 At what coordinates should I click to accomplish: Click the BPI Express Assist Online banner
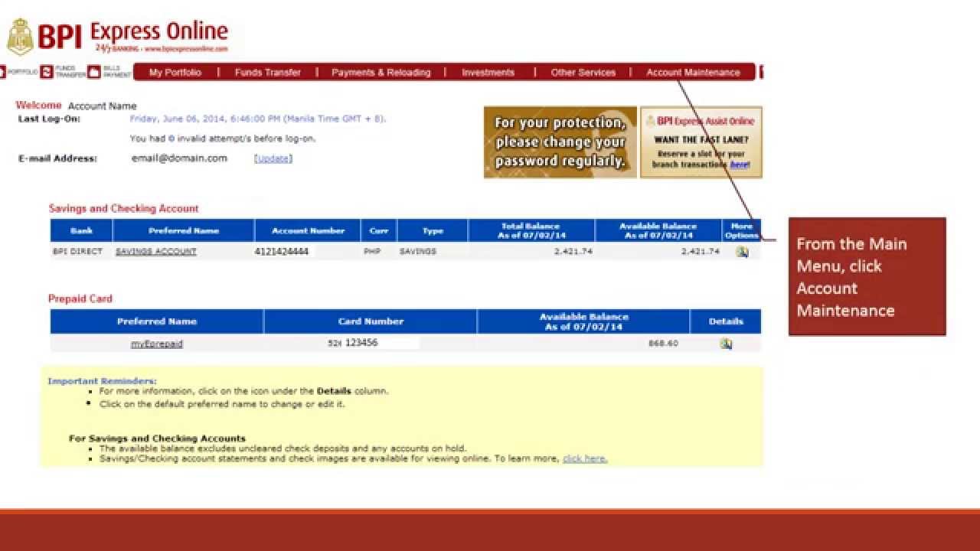pos(701,142)
